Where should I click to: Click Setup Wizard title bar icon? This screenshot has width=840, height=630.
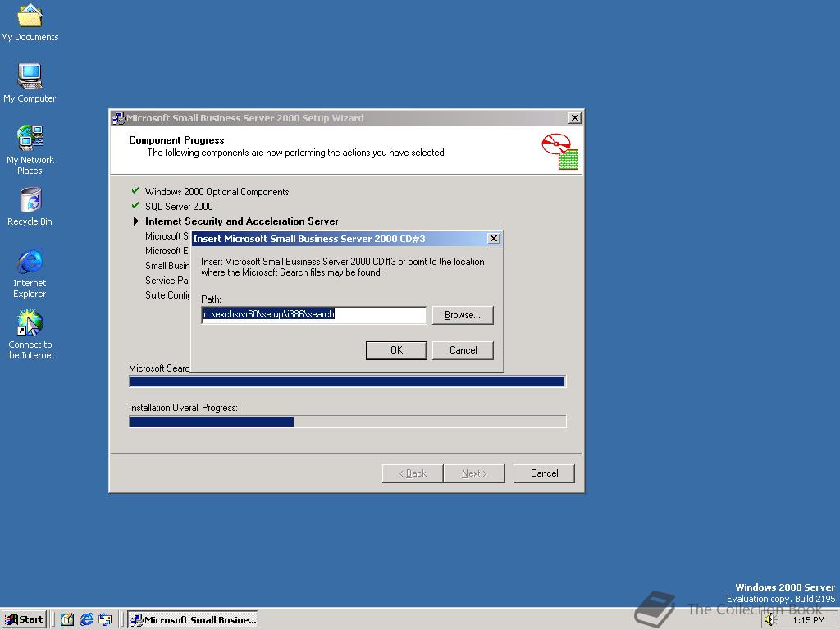coord(118,118)
